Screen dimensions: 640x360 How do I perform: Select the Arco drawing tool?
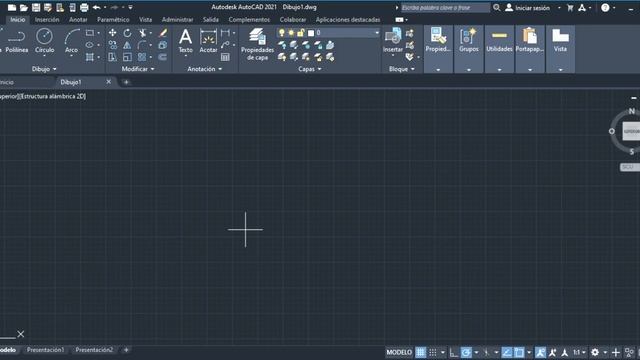71,41
